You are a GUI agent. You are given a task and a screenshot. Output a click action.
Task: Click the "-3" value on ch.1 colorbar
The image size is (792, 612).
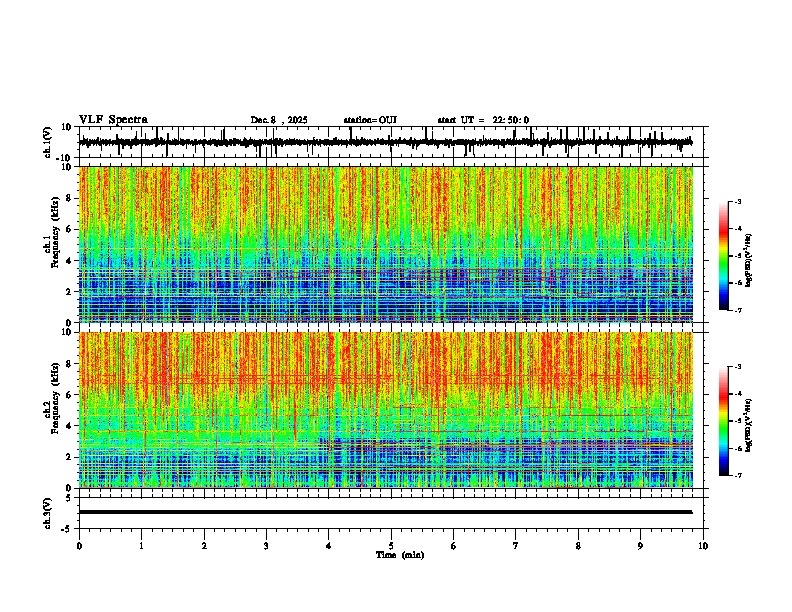click(738, 202)
